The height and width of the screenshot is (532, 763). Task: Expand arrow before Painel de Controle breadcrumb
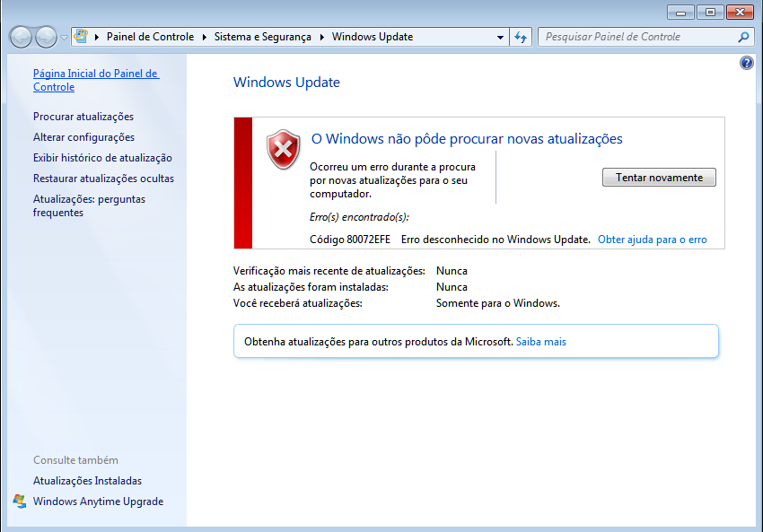[x=97, y=37]
